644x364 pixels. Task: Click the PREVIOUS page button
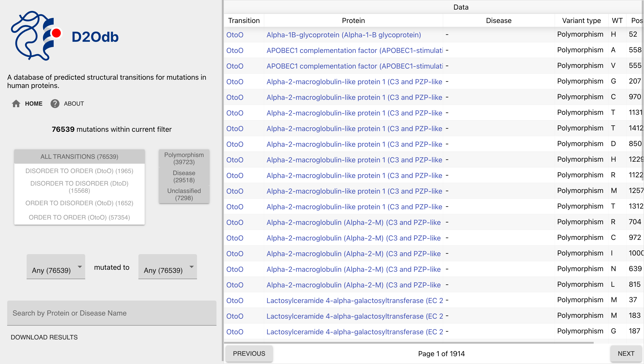point(249,353)
